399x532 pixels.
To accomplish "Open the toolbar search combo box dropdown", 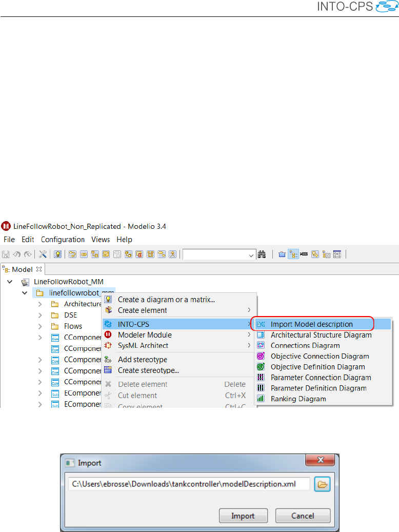I will (251, 255).
